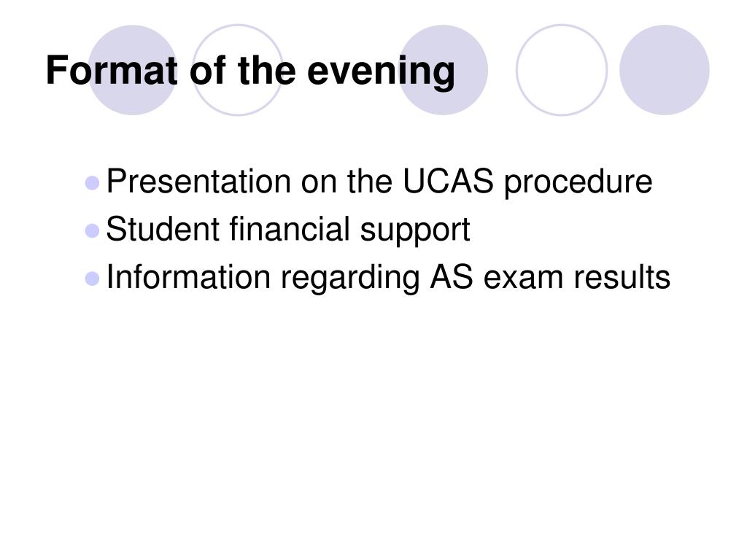Click the word 'Information' in third bullet
The width and height of the screenshot is (747, 560).
[189, 276]
